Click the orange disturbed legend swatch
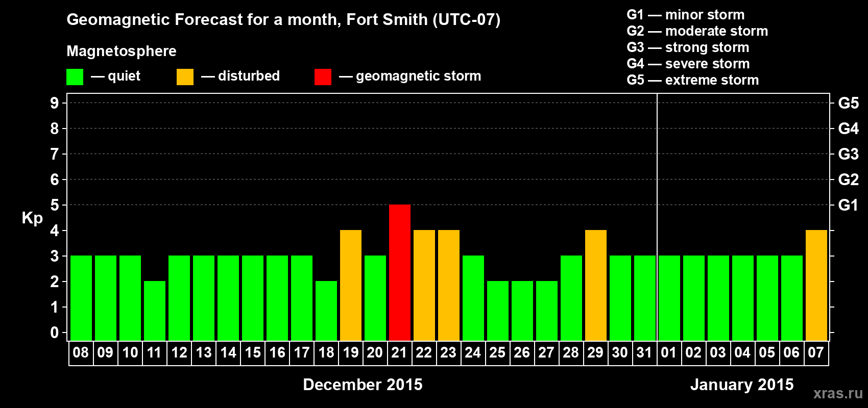 pos(185,77)
